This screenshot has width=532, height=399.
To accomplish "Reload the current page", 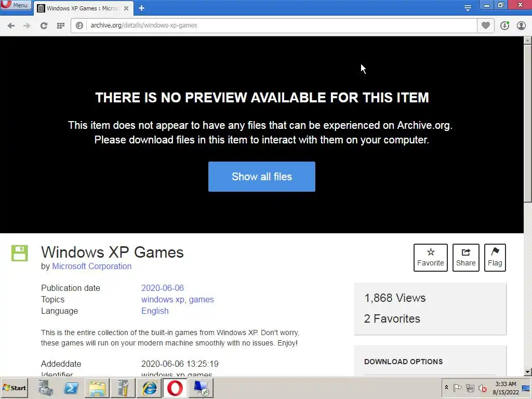I will click(44, 25).
